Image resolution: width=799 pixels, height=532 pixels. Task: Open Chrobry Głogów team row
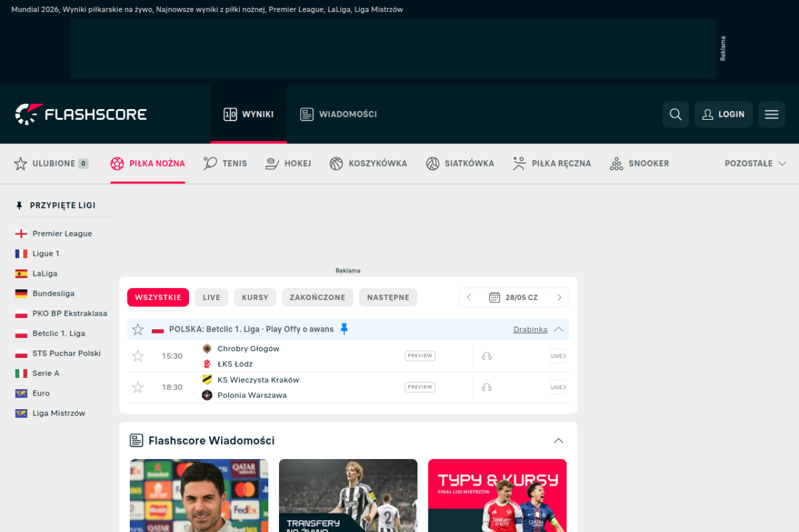[x=242, y=349]
